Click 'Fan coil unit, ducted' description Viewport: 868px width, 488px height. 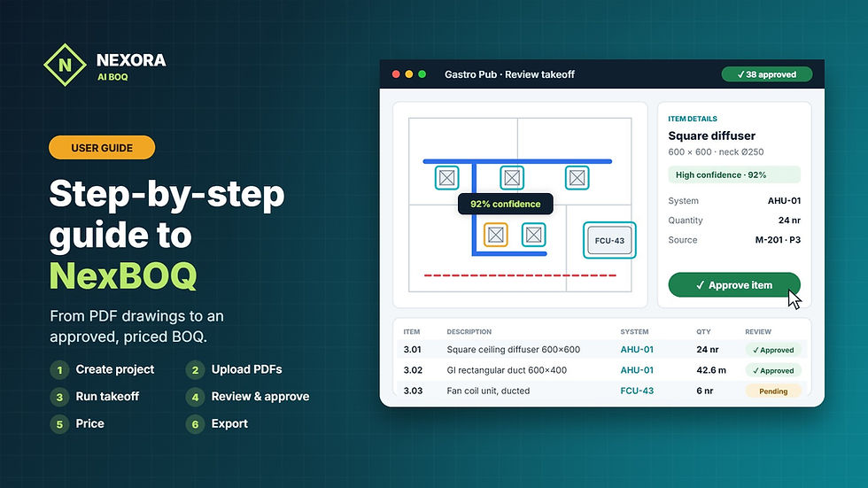coord(488,391)
